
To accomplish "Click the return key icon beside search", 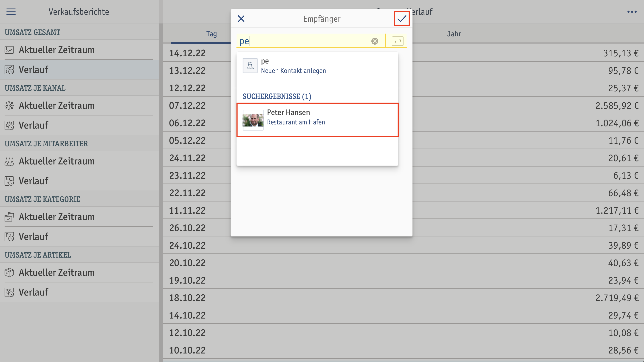I will click(x=398, y=41).
